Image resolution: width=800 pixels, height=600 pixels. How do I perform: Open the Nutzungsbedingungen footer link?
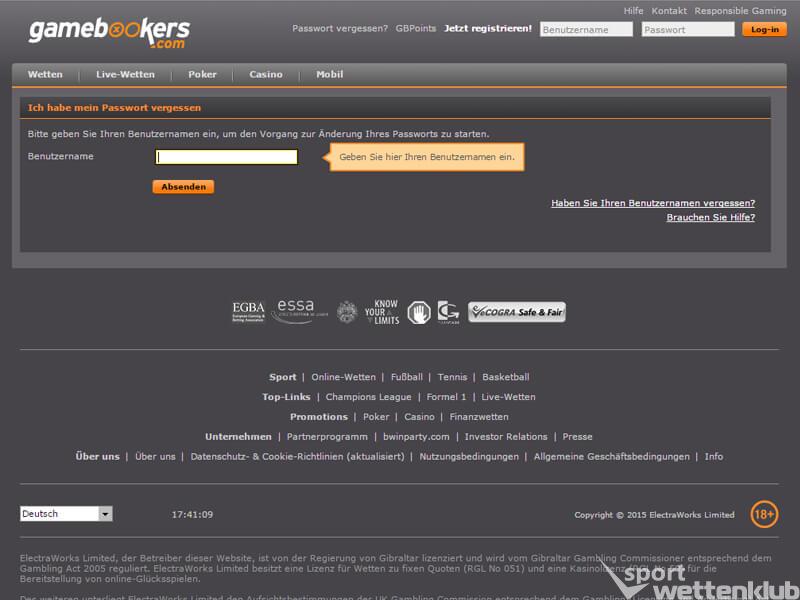pos(469,457)
